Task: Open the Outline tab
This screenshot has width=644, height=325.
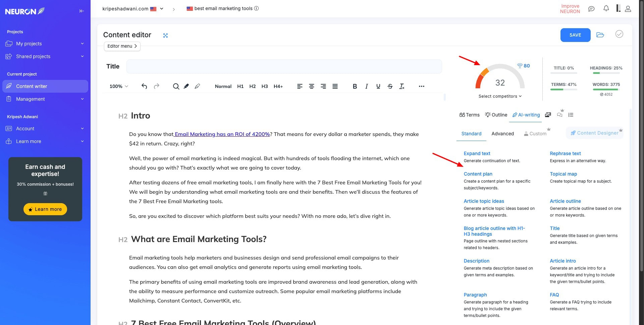Action: tap(496, 115)
